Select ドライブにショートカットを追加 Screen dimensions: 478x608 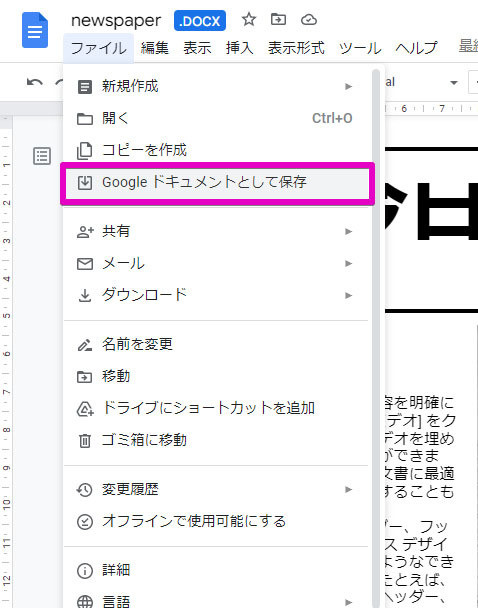tap(216, 408)
